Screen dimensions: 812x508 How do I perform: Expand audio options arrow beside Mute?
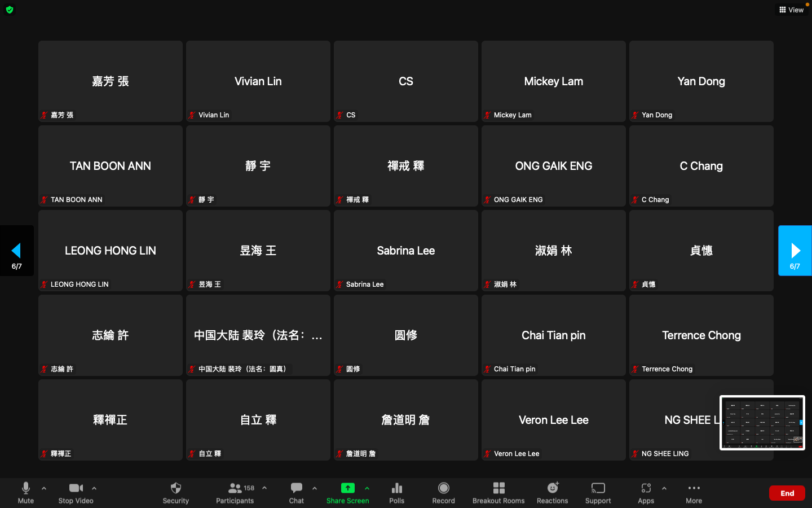pyautogui.click(x=44, y=488)
